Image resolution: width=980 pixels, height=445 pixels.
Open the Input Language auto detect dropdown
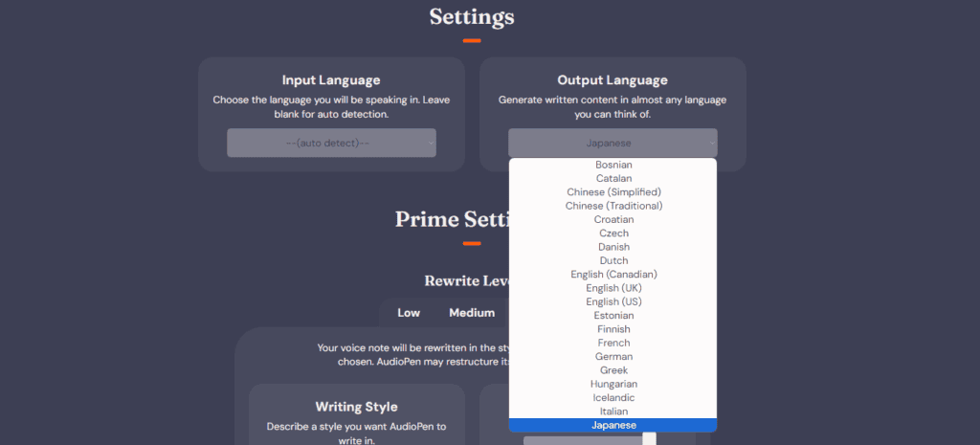pyautogui.click(x=331, y=144)
